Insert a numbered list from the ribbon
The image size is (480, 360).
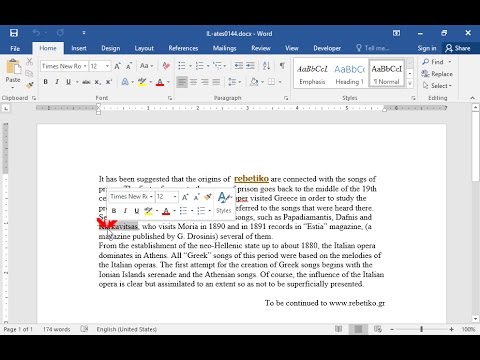[x=200, y=66]
